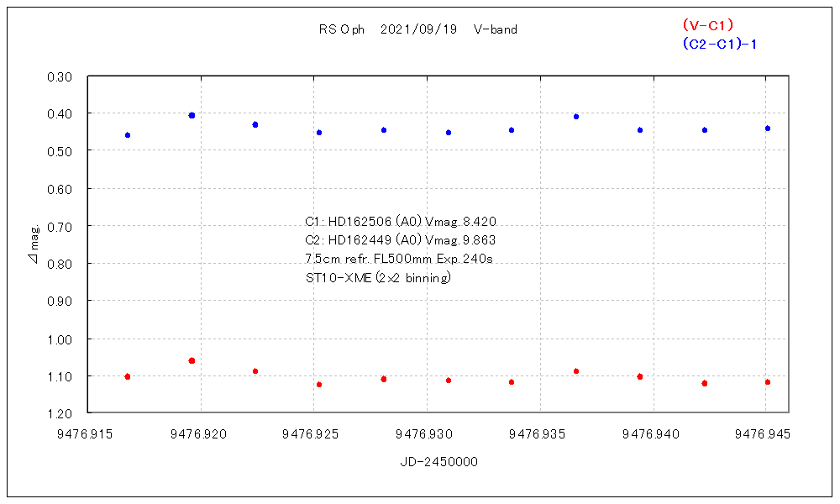Click the 'Δmag.' y-axis title
840x504 pixels.
click(33, 244)
